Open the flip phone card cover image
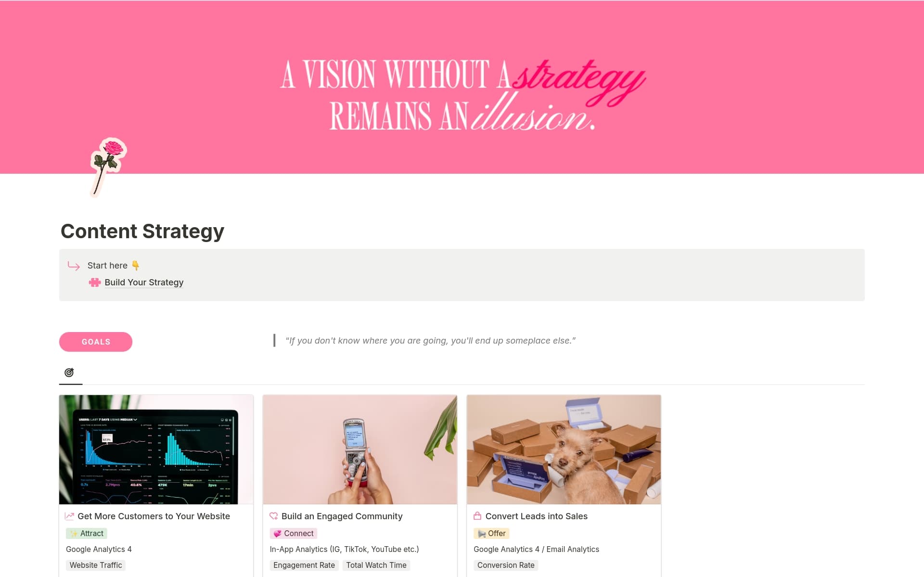924x577 pixels. click(360, 449)
